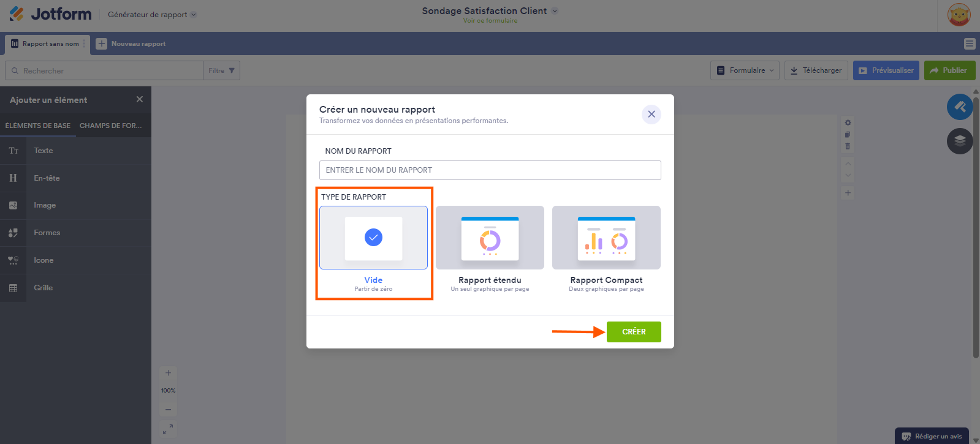
Task: Click the Voir ce formulaire link
Action: [490, 21]
